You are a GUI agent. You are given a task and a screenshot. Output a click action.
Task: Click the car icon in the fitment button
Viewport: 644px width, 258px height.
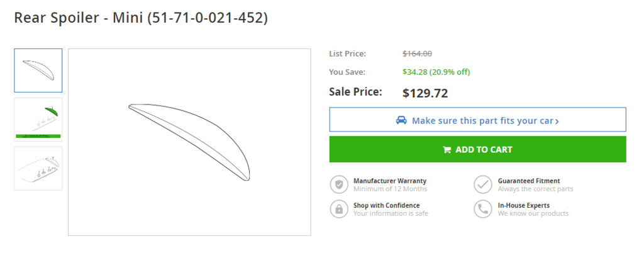click(x=401, y=120)
